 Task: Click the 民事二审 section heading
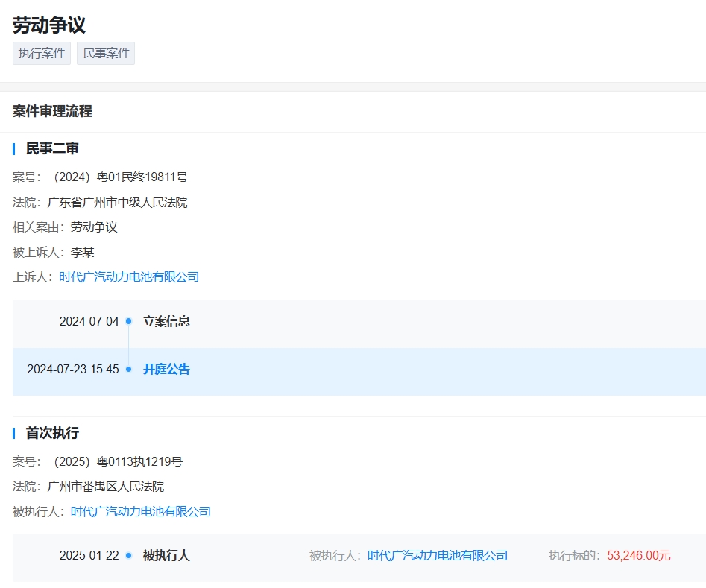click(52, 149)
